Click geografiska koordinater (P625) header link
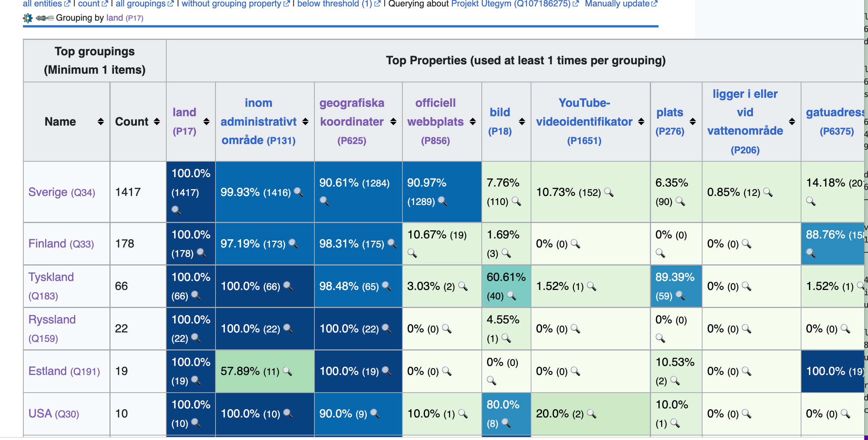The height and width of the screenshot is (440, 868). tap(352, 121)
